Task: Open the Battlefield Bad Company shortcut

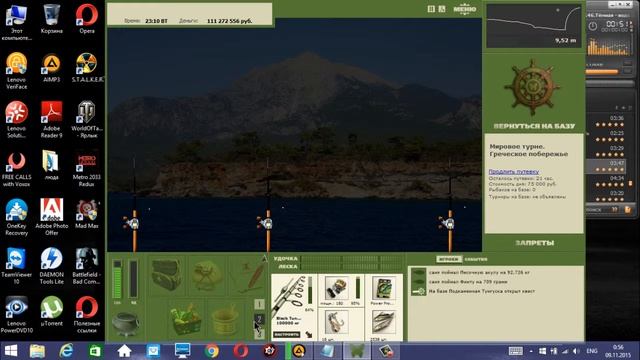Action: (87, 266)
